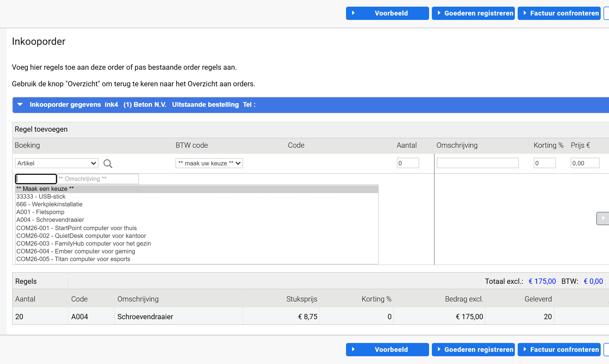Viewport: 609px width, 364px height.
Task: Open the BTW code 'maak uw keuze' dropdown
Action: [209, 163]
